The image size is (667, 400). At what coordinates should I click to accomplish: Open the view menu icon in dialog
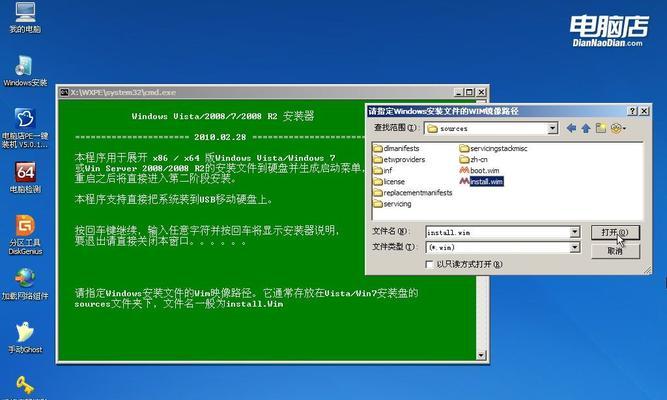coord(618,128)
